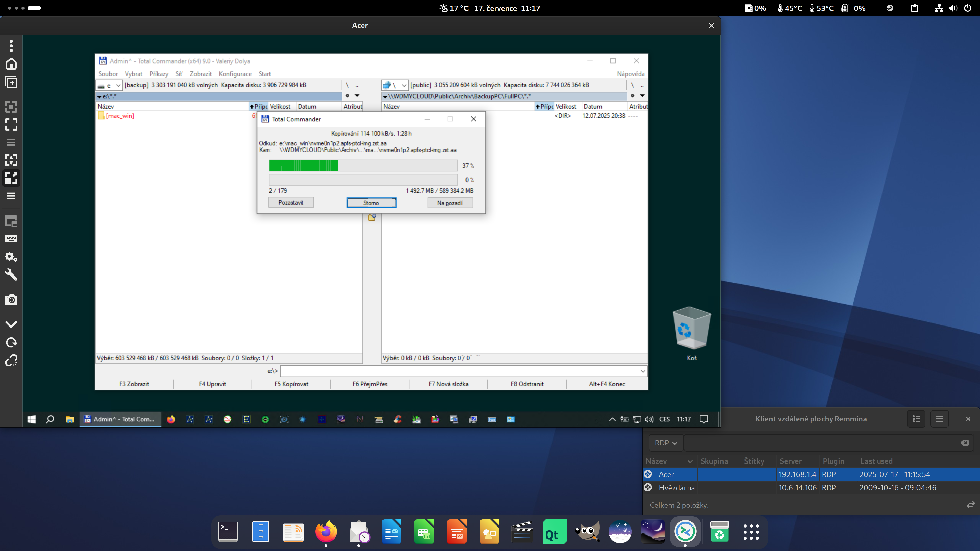Clear Remmina quick connect field

pyautogui.click(x=965, y=443)
